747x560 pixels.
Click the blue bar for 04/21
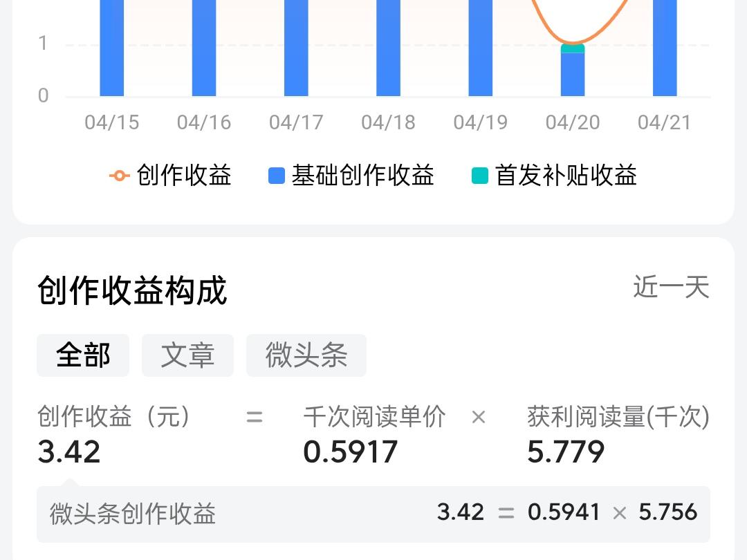point(665,48)
